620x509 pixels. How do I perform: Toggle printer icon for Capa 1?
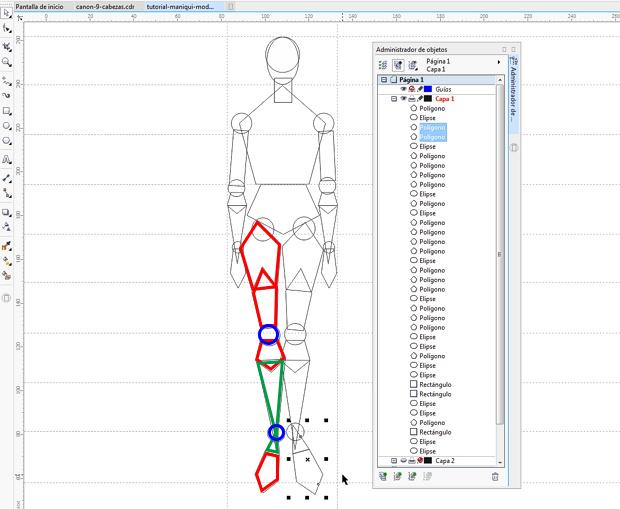[x=412, y=99]
